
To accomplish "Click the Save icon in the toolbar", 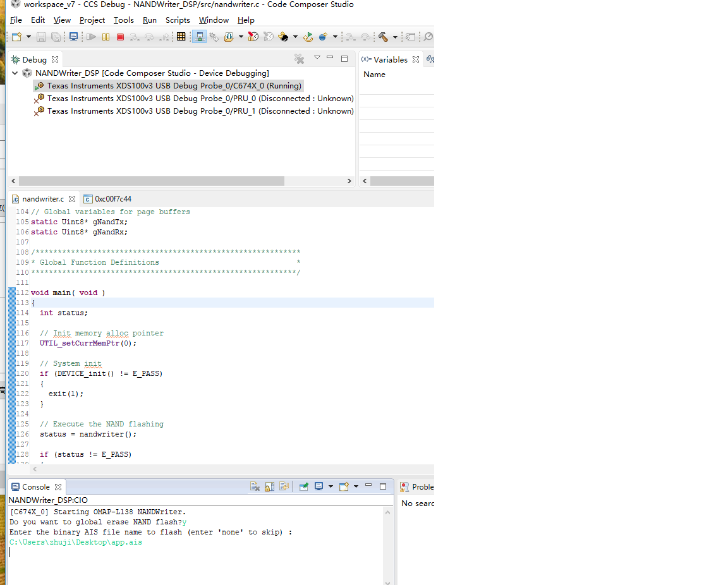I will (x=41, y=37).
